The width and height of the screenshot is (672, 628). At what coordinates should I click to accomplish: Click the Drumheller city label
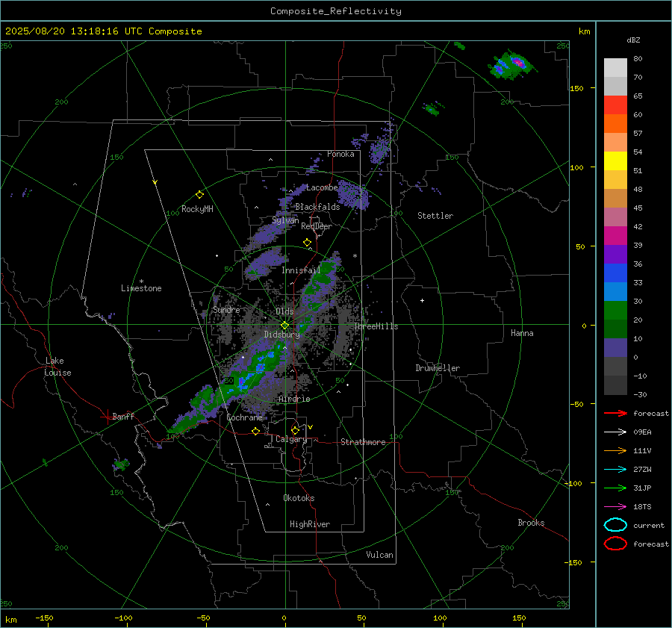coord(438,368)
